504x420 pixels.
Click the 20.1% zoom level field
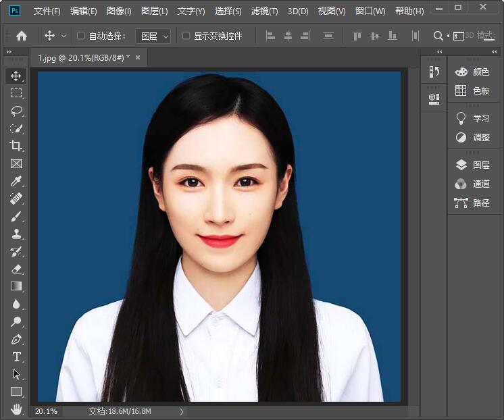point(46,411)
